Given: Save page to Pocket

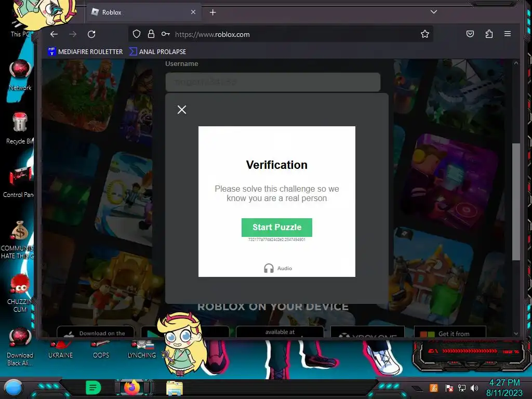Looking at the screenshot, I should [x=470, y=34].
